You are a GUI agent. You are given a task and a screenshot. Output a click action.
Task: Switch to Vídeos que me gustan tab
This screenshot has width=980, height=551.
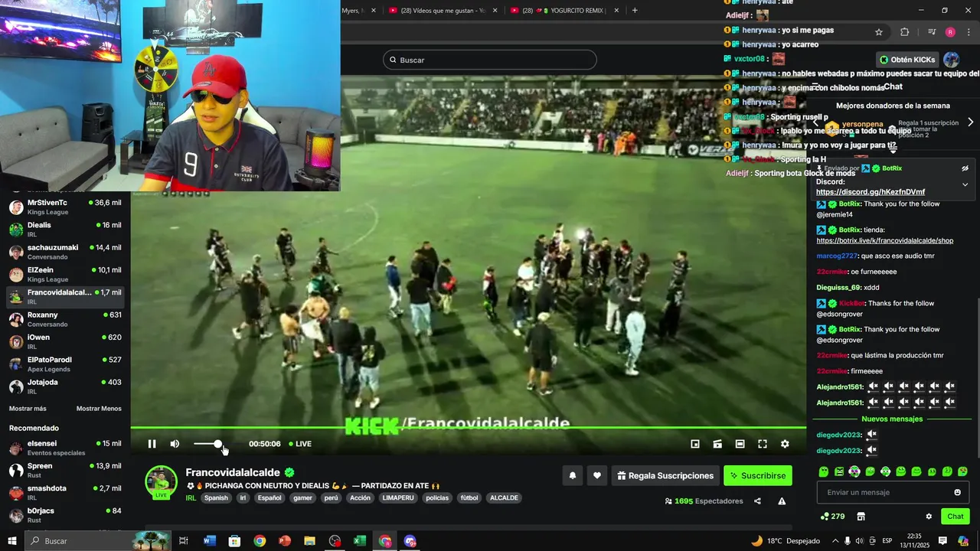click(x=444, y=11)
